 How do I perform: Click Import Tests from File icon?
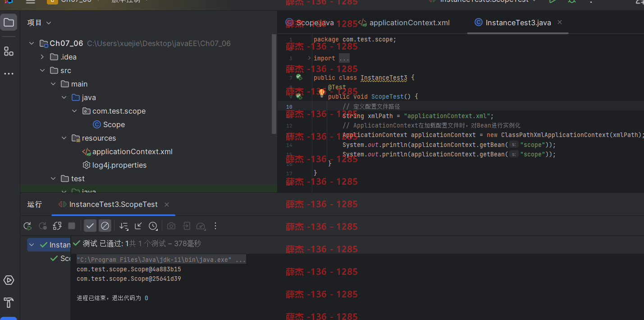(138, 226)
